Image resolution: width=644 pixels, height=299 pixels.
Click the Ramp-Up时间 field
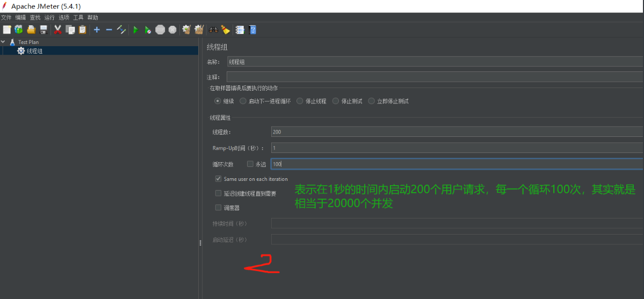click(x=457, y=148)
